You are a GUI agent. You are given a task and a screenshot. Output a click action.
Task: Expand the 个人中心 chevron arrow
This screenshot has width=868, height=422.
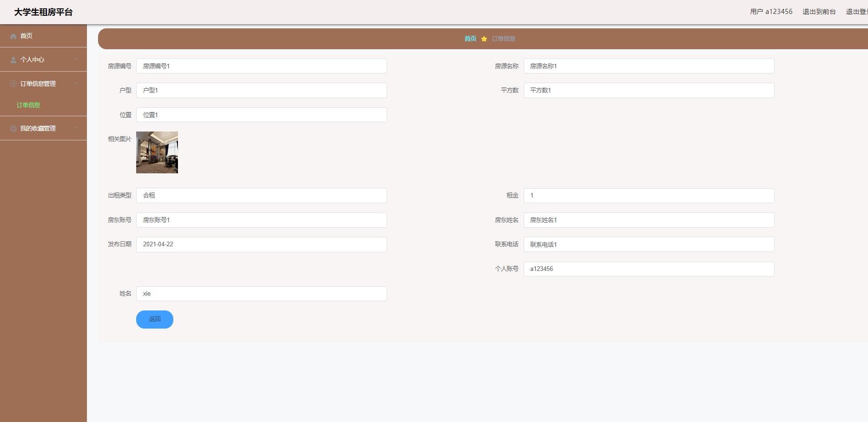pos(76,59)
